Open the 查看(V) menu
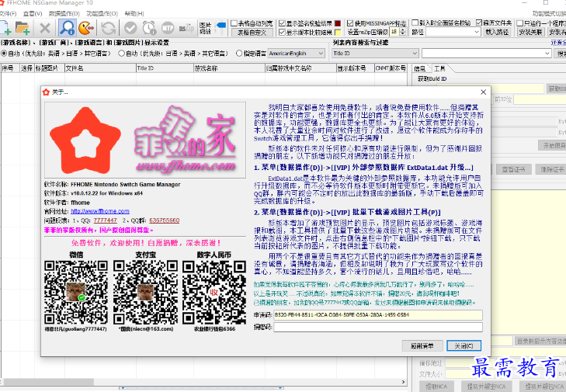 point(33,14)
